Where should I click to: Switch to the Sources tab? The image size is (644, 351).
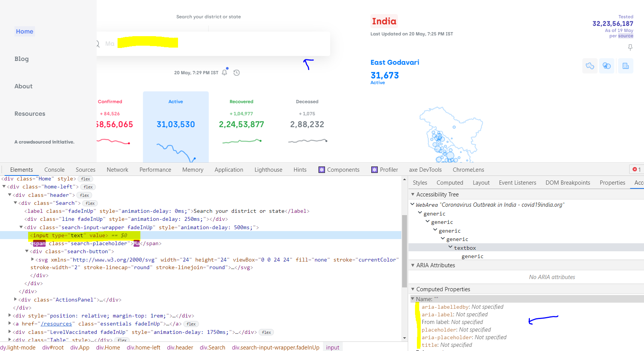point(86,170)
